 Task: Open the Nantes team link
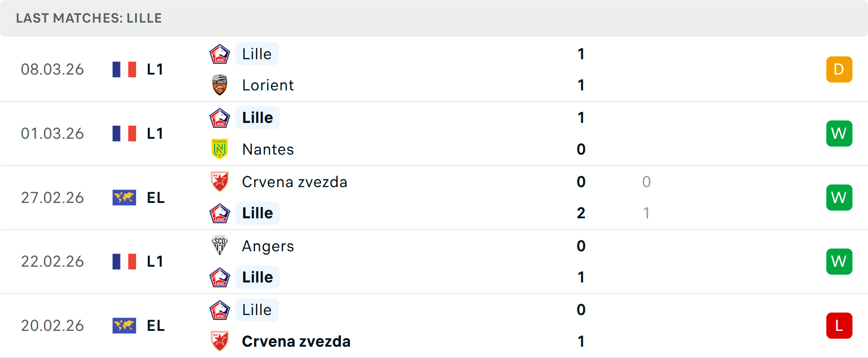click(268, 149)
